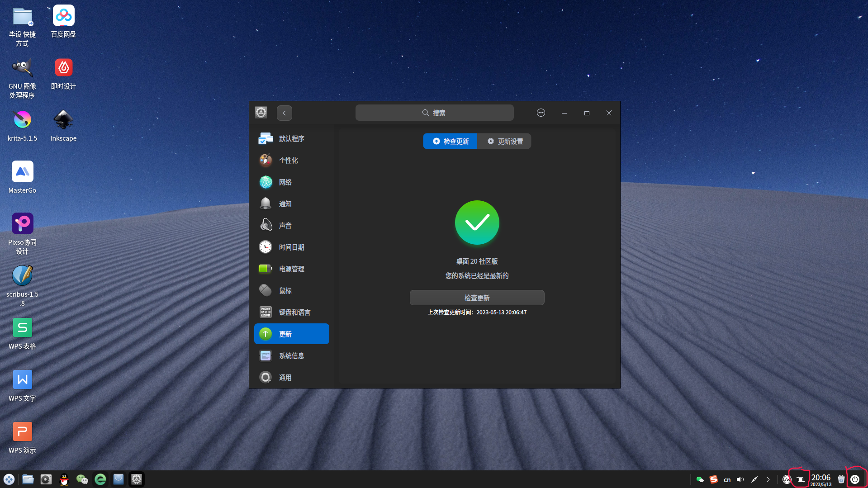Open 电源管理 power management settings
868x488 pixels.
[x=292, y=269]
